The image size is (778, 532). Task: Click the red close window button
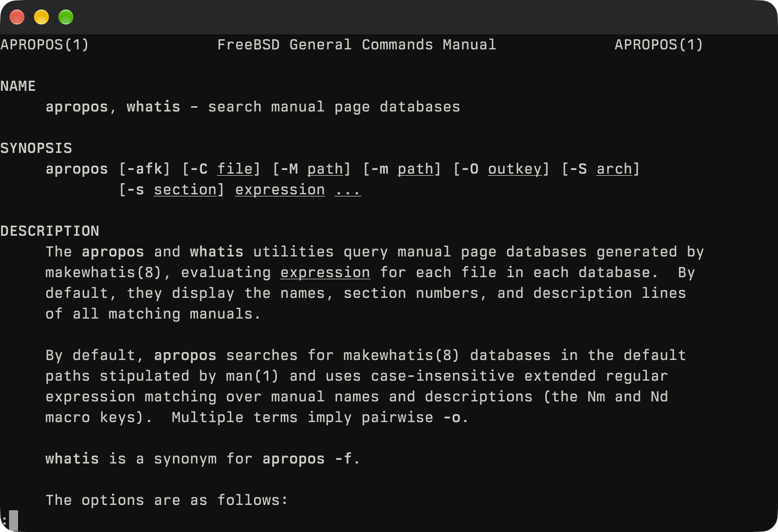(x=17, y=17)
